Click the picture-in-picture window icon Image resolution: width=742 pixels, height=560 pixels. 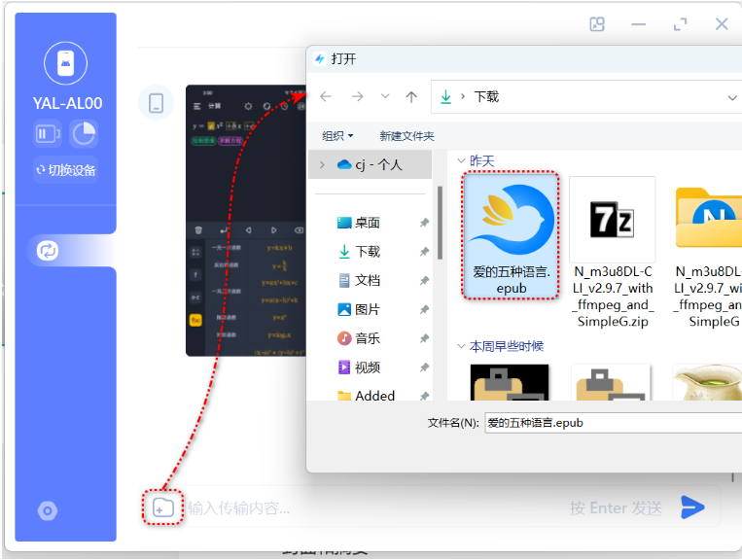coord(597,24)
